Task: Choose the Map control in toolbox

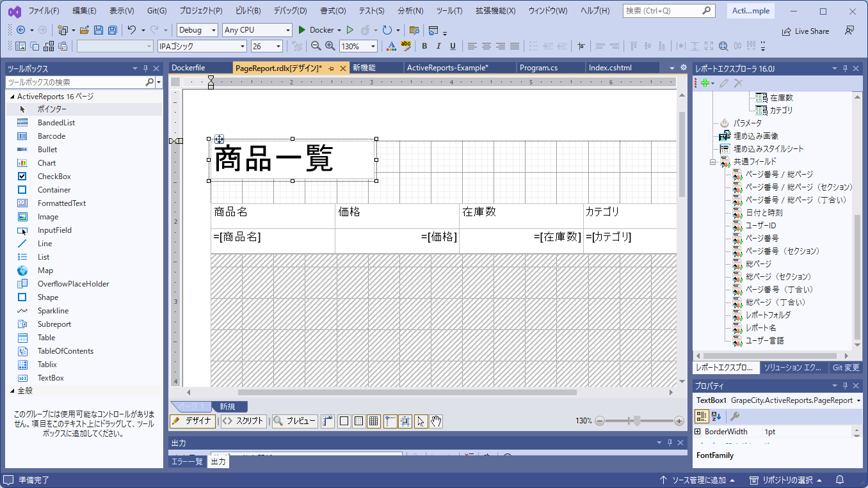Action: pos(45,271)
